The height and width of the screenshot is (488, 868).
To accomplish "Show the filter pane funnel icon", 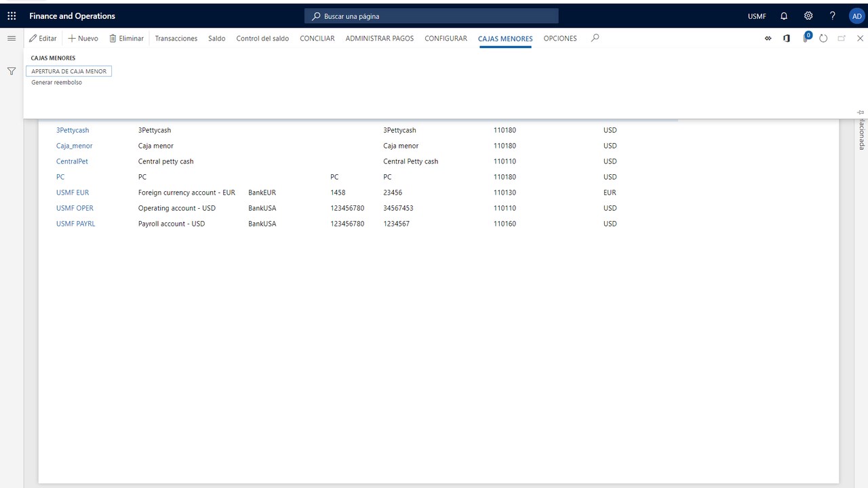I will click(x=12, y=71).
